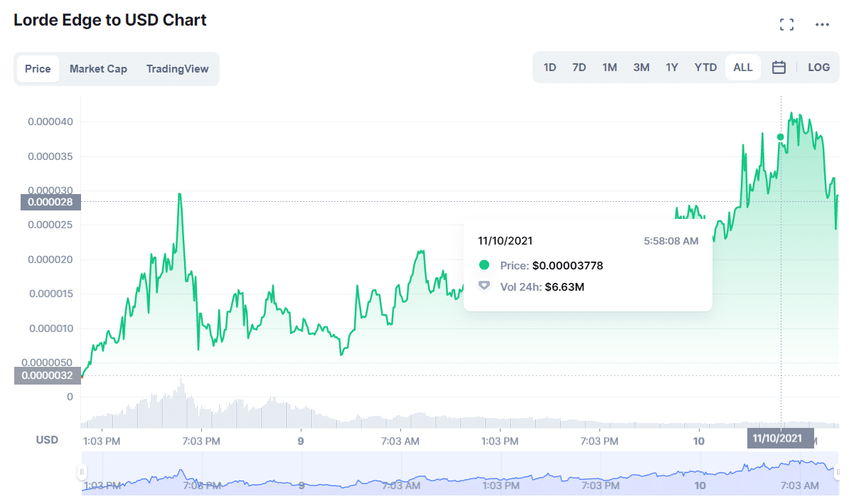Image resolution: width=849 pixels, height=504 pixels.
Task: Open the three-dot more options menu
Action: pyautogui.click(x=822, y=24)
